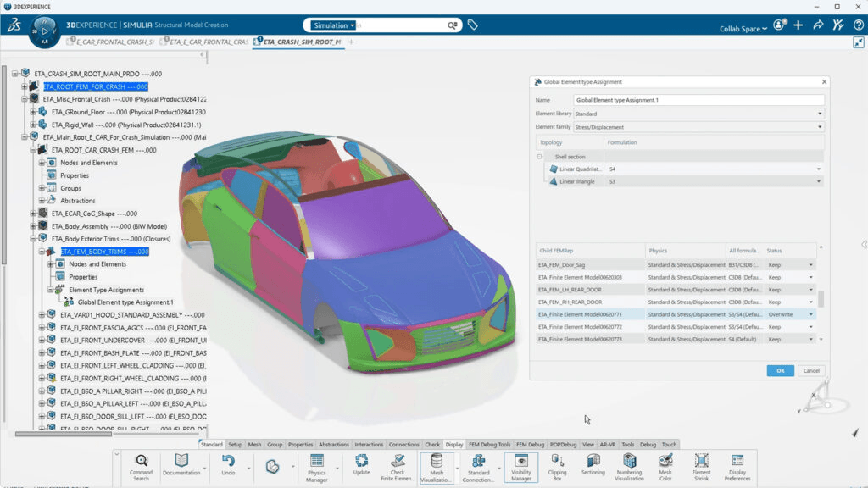
Task: Switch to the Connections tab
Action: coord(403,444)
